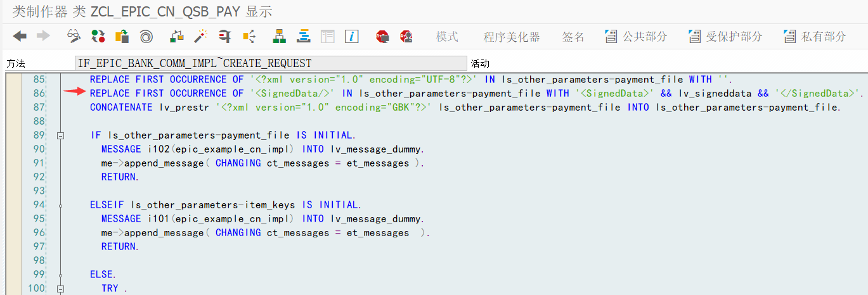Image resolution: width=868 pixels, height=295 pixels.
Task: Click line number 85 in gutter
Action: [39, 80]
